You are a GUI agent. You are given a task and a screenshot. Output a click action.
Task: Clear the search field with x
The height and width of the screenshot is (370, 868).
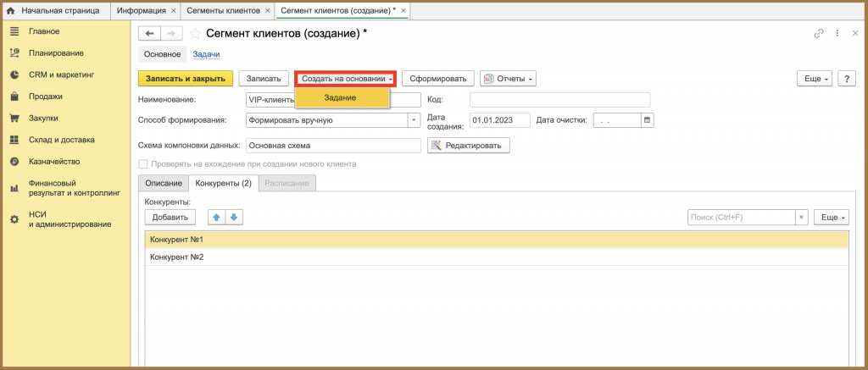[802, 218]
